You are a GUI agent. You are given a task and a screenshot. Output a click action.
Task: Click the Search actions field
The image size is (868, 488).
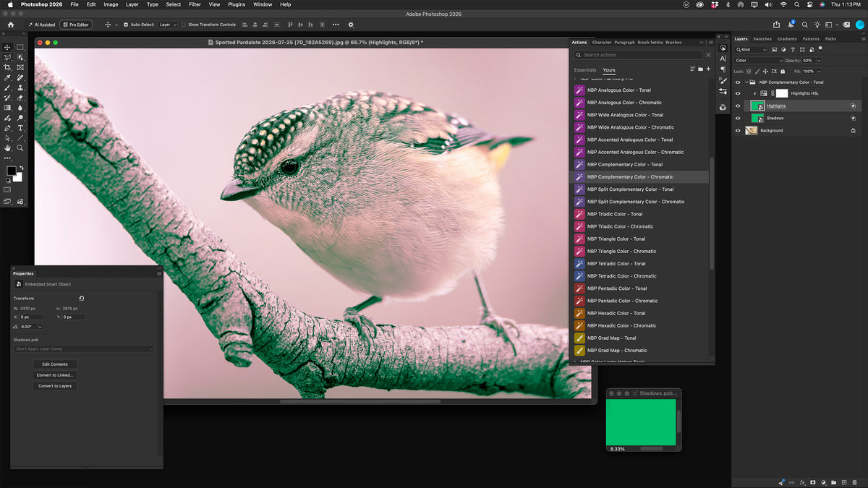coord(637,55)
